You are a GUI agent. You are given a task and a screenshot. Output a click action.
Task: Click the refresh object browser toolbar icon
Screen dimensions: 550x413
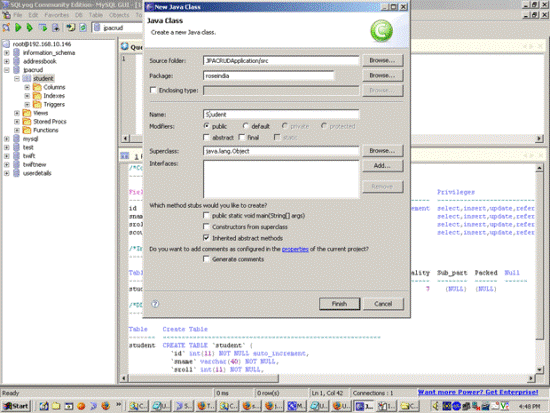[x=83, y=27]
